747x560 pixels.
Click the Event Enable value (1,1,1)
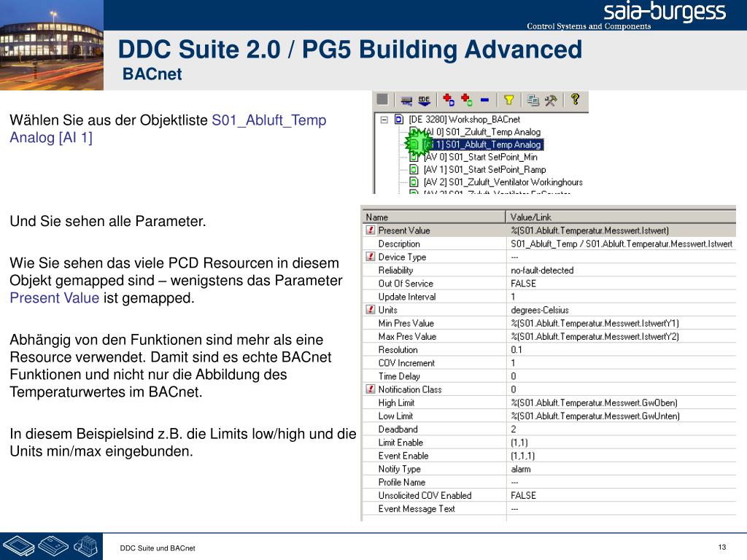522,456
